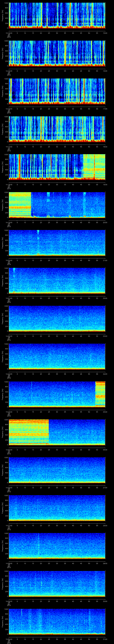This screenshot has height=644, width=114.
Task: Click the 31:00 end time label
Action: pos(105,639)
